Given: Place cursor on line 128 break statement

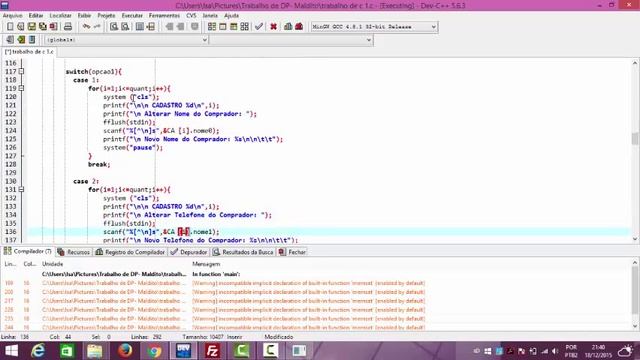Looking at the screenshot, I should click(x=99, y=164).
